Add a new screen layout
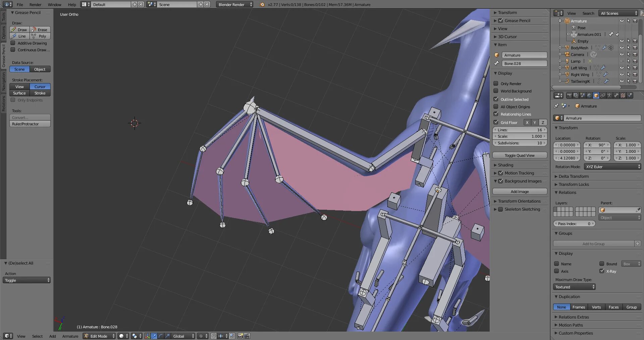 tap(135, 4)
